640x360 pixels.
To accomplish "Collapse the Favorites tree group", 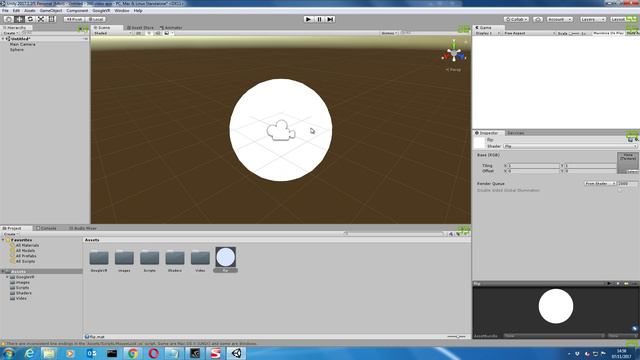I will (3, 240).
